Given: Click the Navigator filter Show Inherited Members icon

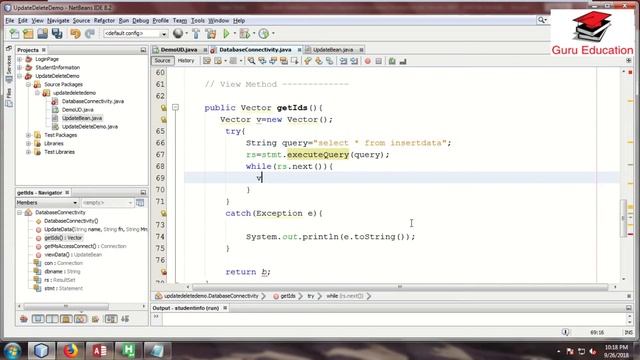Looking at the screenshot, I should pos(24,319).
